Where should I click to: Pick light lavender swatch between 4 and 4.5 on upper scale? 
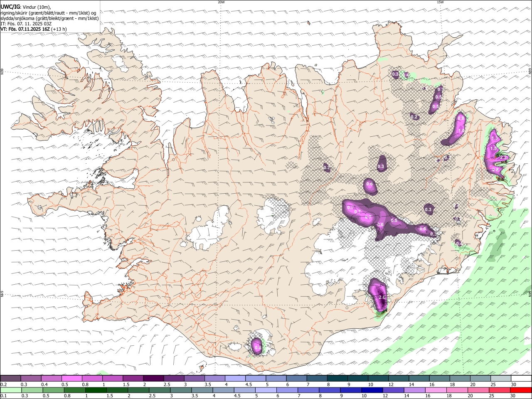(x=235, y=379)
